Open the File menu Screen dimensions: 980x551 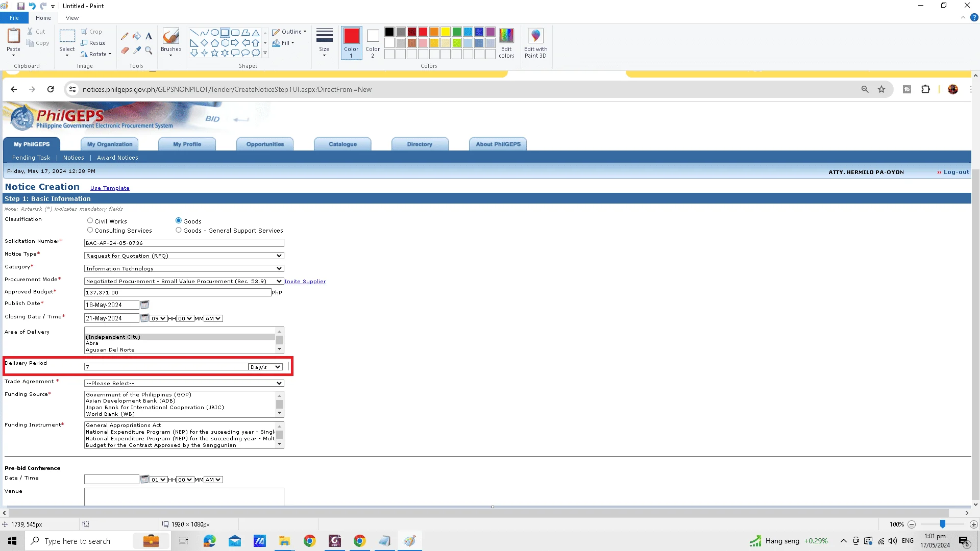(x=14, y=18)
